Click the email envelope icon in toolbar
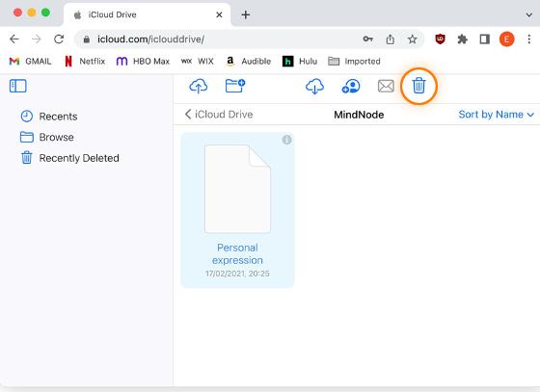Viewport: 540px width, 392px height. click(386, 86)
